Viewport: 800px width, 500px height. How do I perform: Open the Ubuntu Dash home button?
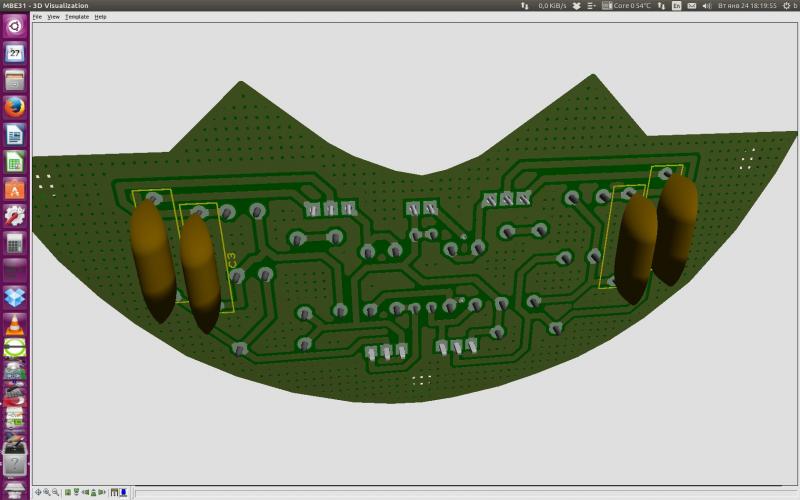click(x=15, y=27)
